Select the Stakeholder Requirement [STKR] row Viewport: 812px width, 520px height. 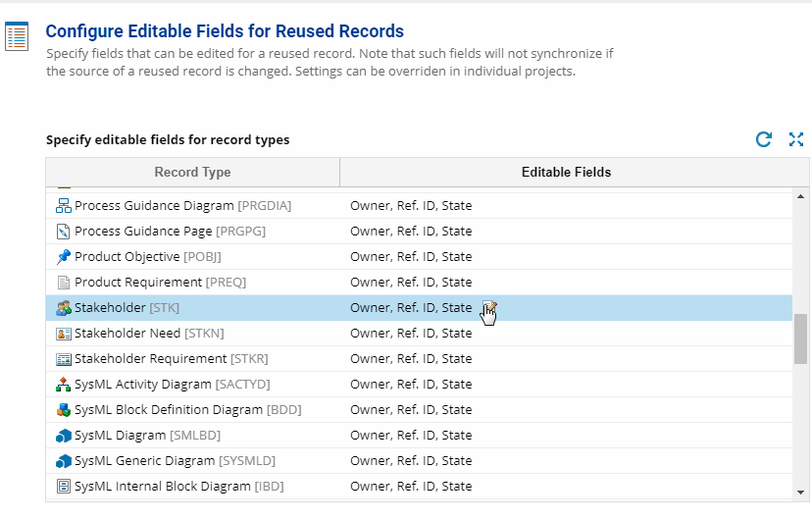(419, 358)
